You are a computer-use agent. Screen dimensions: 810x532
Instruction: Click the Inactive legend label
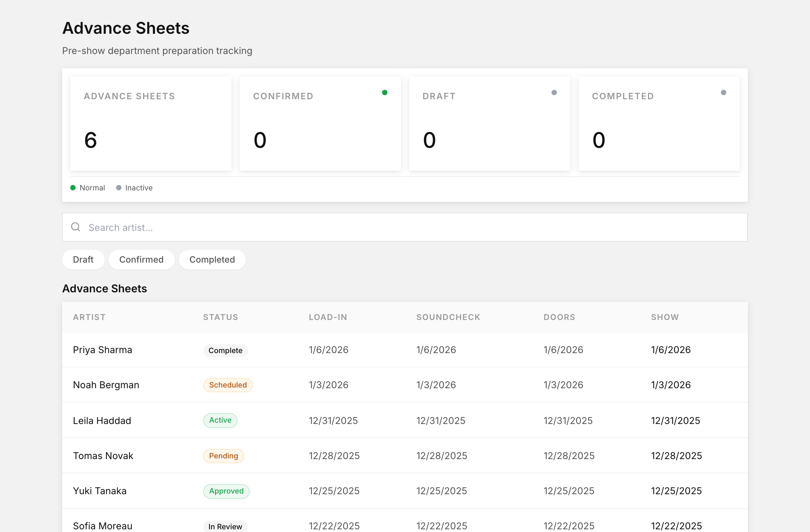click(x=139, y=188)
